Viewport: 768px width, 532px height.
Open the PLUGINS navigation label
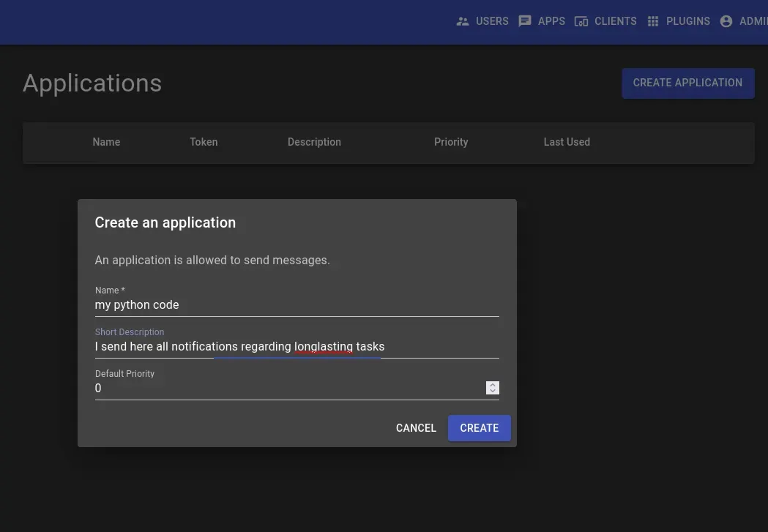click(687, 21)
